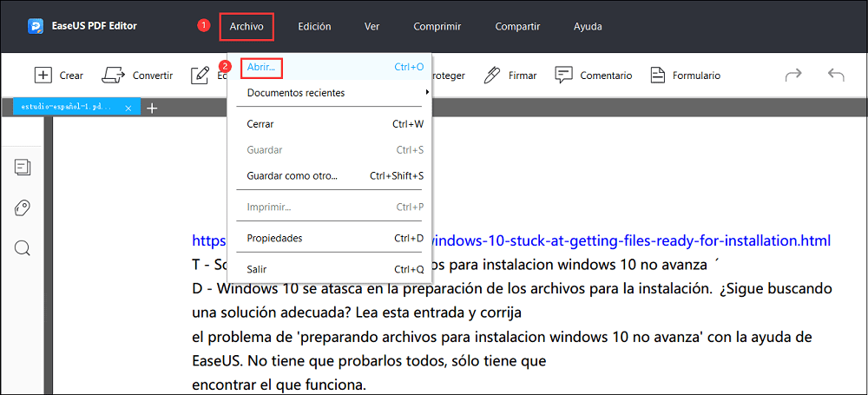Click the Convertir toolbar label
Screen dimensions: 868x395
(x=153, y=76)
